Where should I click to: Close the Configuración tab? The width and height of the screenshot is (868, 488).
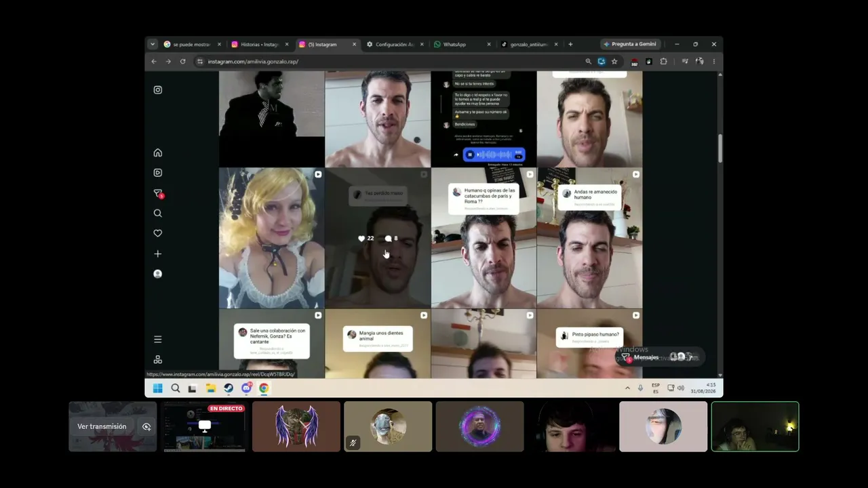point(422,45)
